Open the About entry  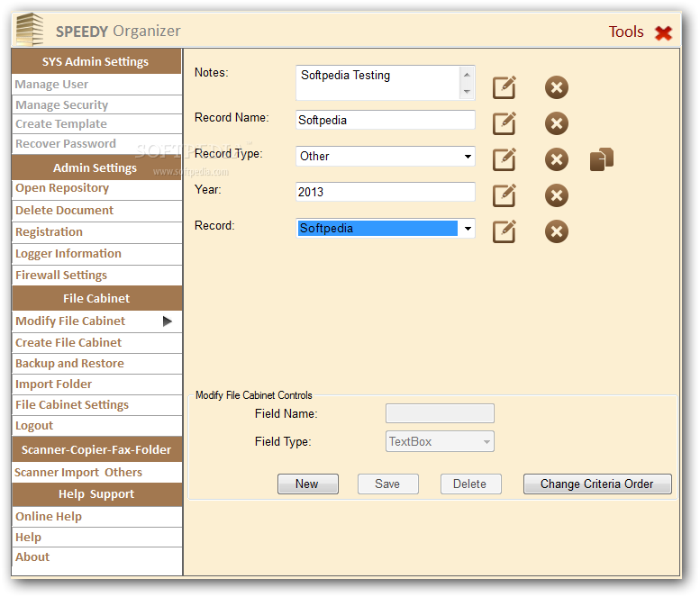tap(97, 557)
